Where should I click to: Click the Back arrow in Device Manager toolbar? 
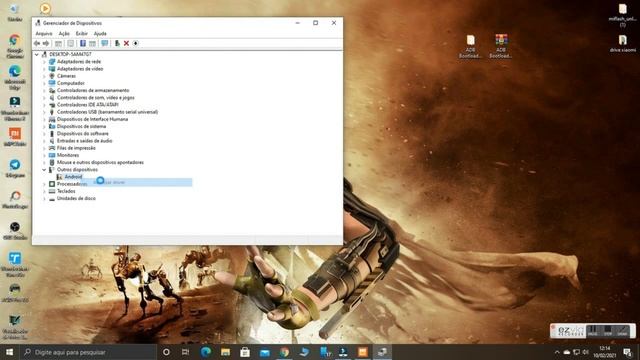(37, 43)
